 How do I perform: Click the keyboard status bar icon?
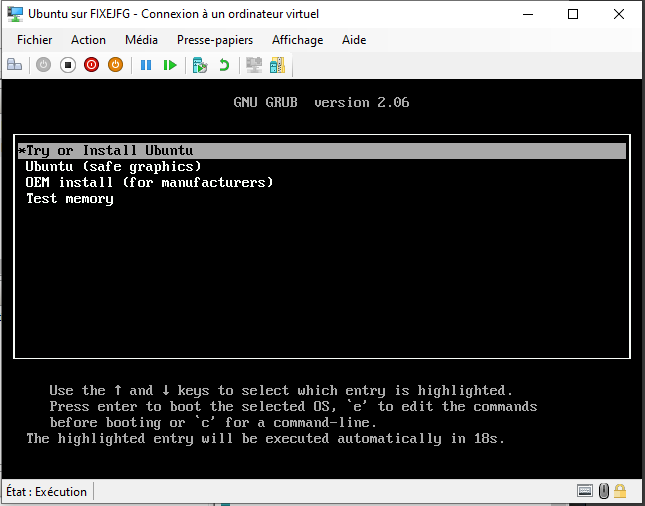pyautogui.click(x=585, y=491)
